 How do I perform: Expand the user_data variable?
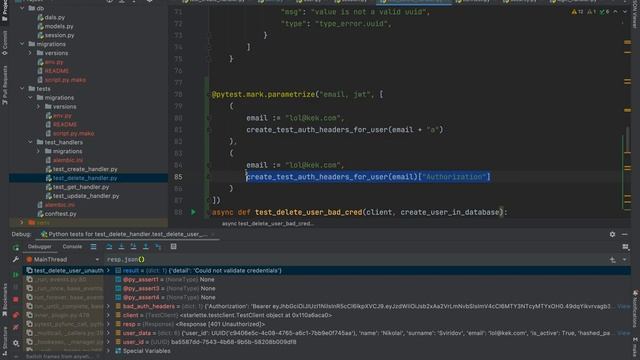pos(108,333)
